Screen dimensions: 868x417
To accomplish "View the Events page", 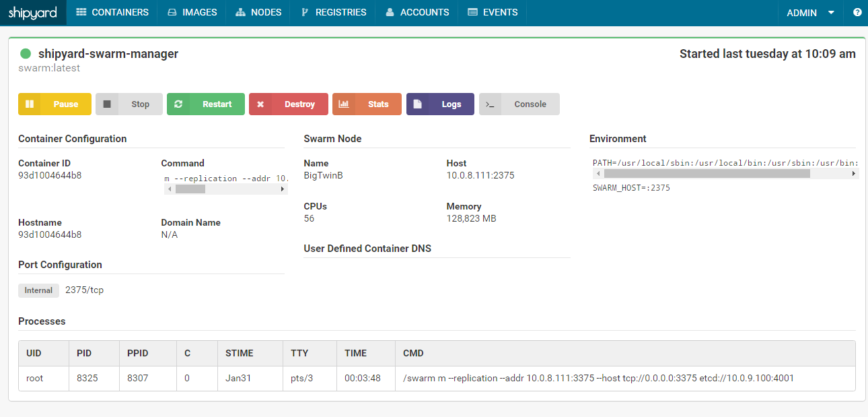I will click(493, 12).
